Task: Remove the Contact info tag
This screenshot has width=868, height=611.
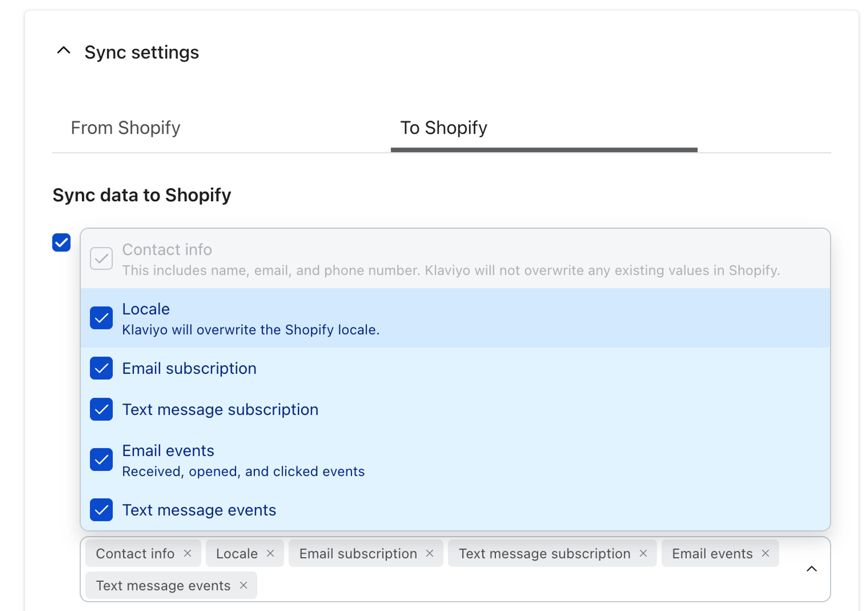Action: point(188,553)
